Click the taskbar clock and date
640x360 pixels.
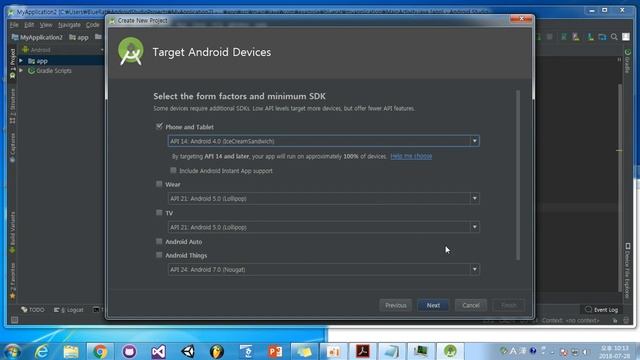point(615,352)
